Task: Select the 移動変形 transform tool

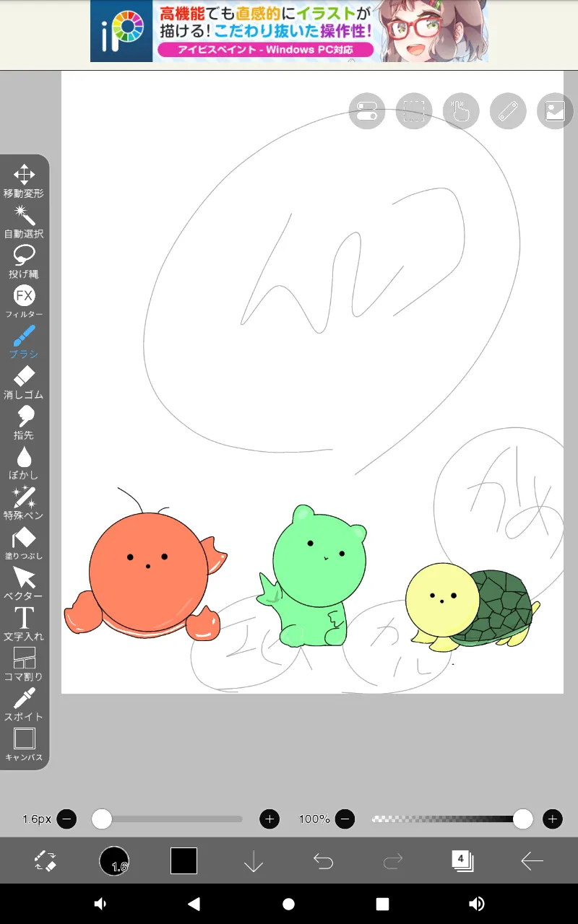Action: tap(24, 181)
